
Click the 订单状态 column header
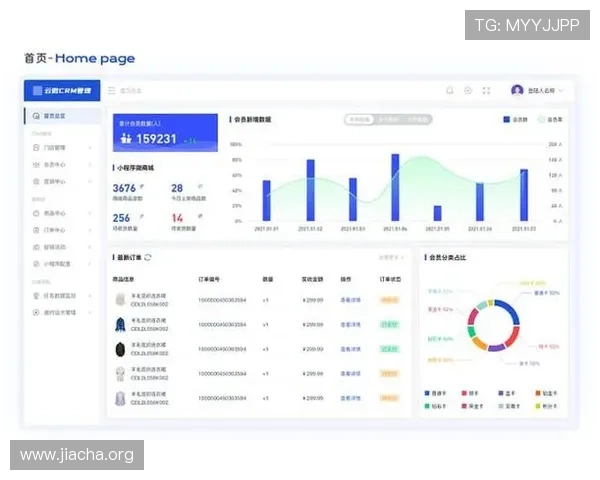[x=390, y=279]
